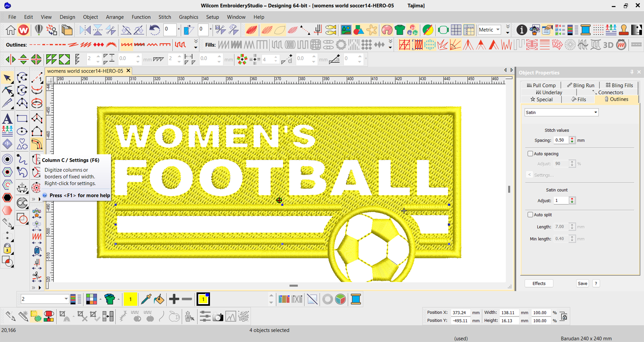Select yellow color swatch number 1

click(x=130, y=299)
